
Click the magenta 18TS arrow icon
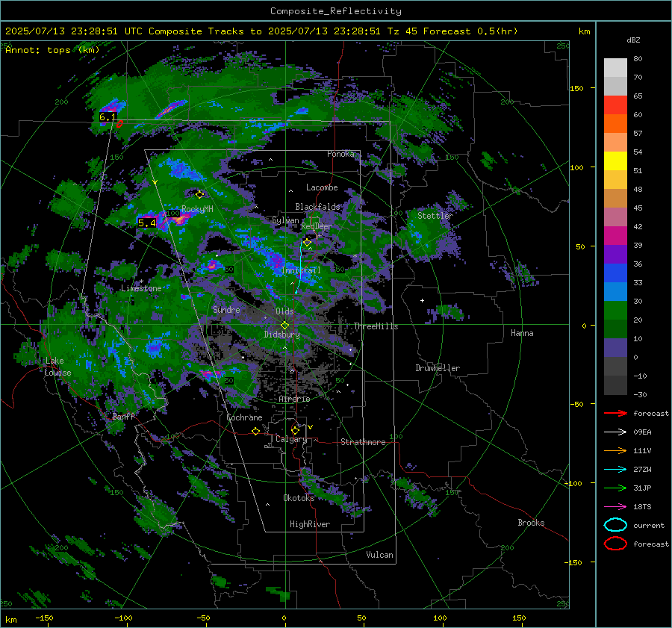point(615,507)
